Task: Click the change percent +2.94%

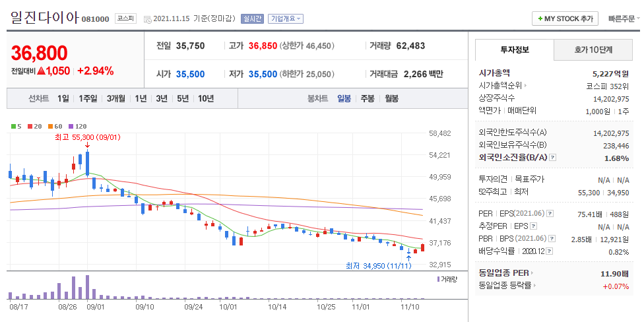Action: click(x=95, y=71)
